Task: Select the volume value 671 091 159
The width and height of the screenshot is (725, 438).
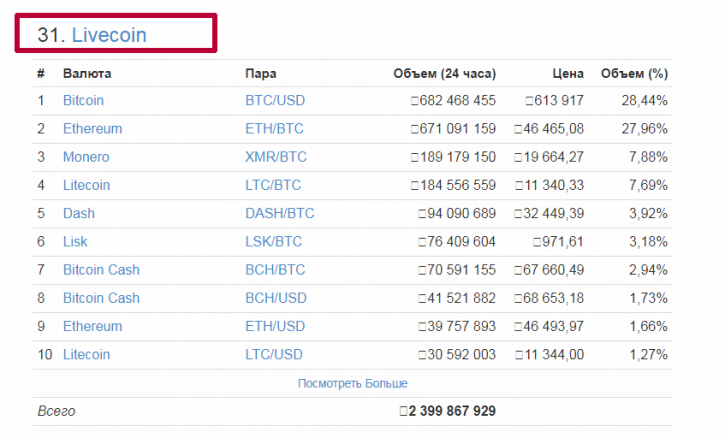Action: tap(454, 129)
